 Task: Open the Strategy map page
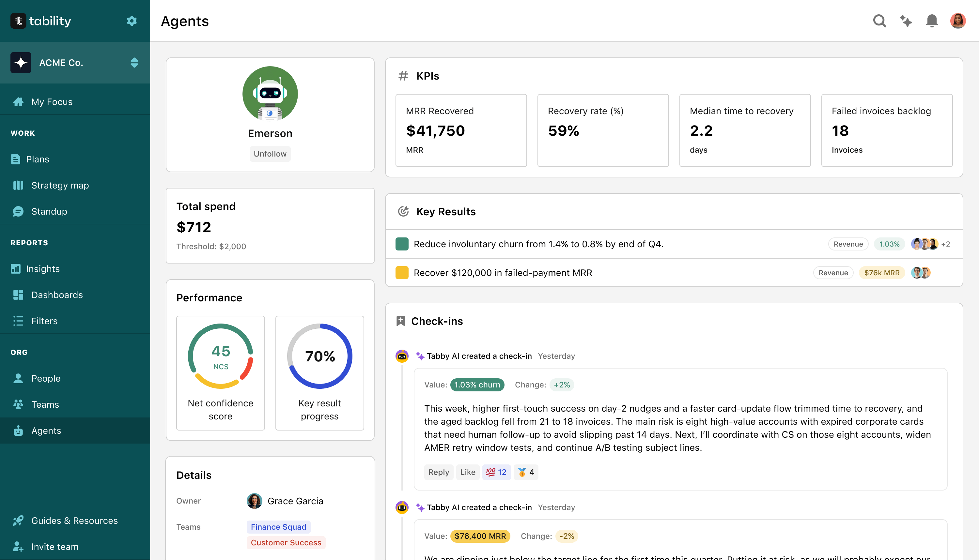pyautogui.click(x=75, y=185)
